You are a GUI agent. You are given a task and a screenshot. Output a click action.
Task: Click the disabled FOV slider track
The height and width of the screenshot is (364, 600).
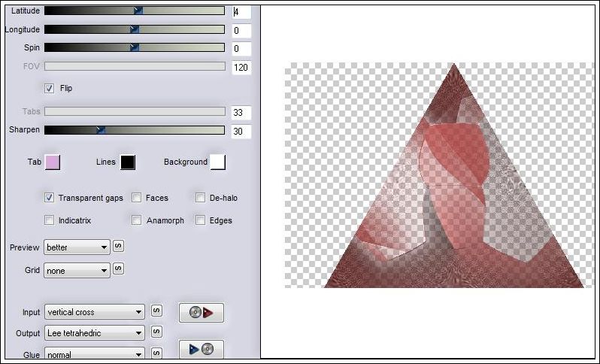pos(135,66)
